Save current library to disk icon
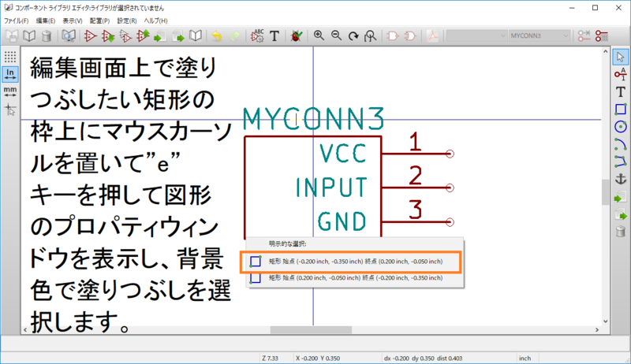 click(x=11, y=36)
